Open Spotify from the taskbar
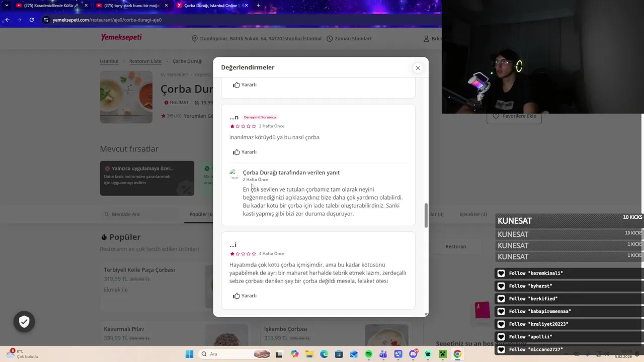This screenshot has width=644, height=362. tap(369, 354)
